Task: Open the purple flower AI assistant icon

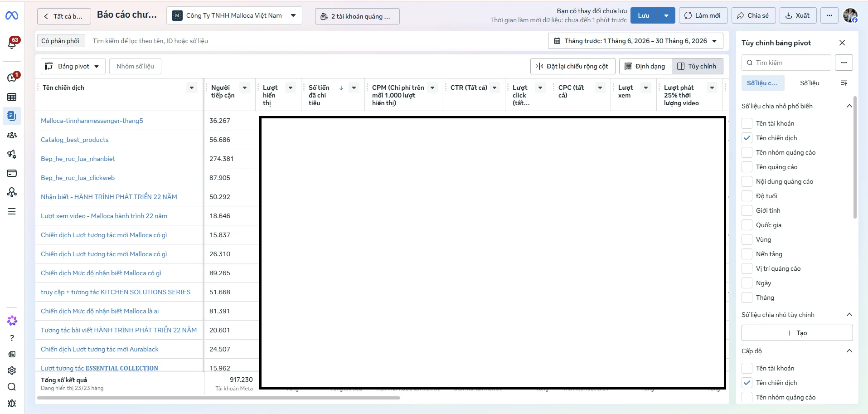Action: click(x=12, y=321)
